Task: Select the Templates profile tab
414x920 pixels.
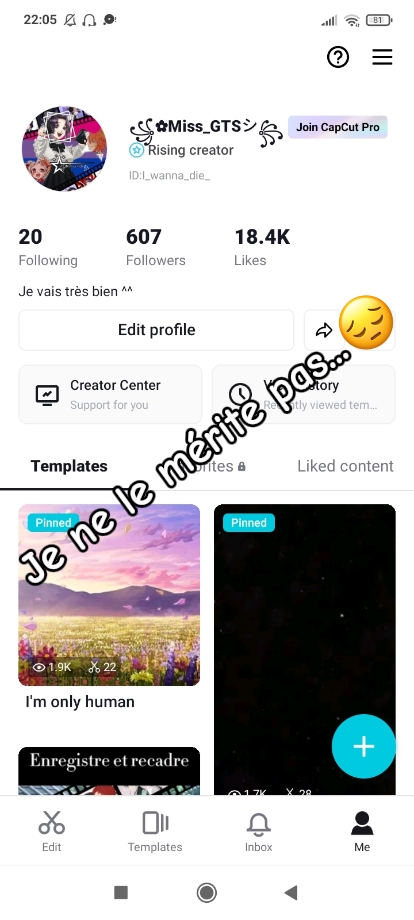Action: pos(69,466)
